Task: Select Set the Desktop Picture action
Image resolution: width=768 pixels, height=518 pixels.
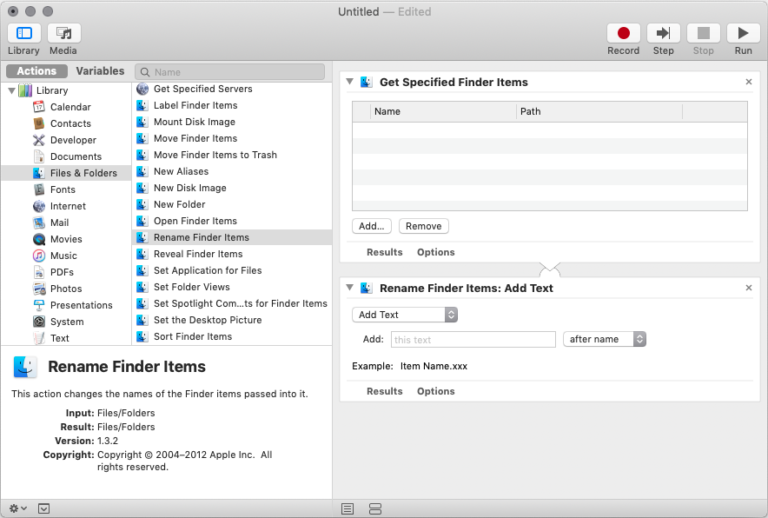Action: pyautogui.click(x=232, y=320)
